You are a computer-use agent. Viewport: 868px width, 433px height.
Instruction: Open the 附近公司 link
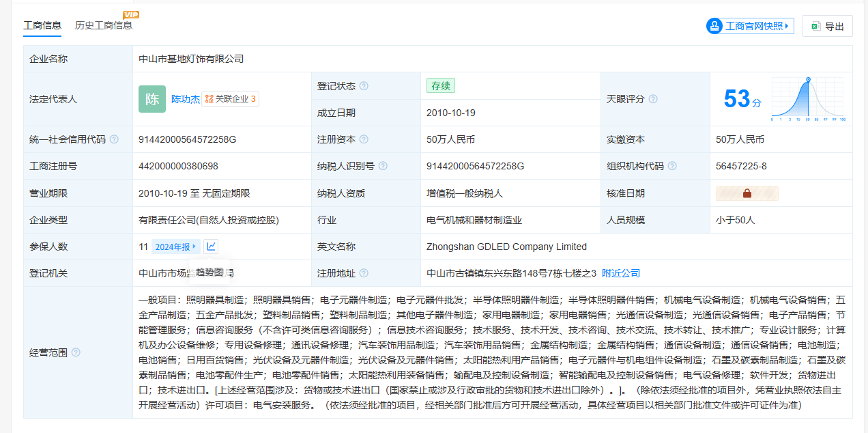[x=621, y=273]
